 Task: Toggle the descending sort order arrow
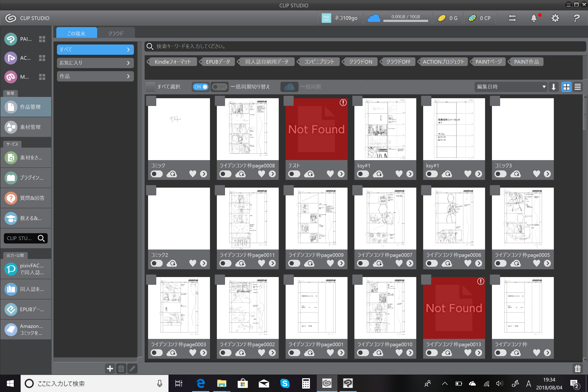(x=553, y=87)
